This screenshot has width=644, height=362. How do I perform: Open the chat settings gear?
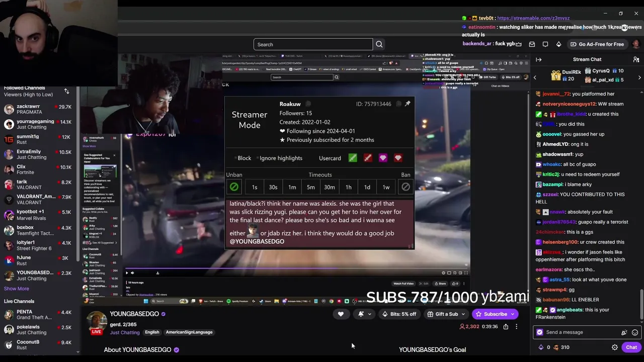pos(615,347)
